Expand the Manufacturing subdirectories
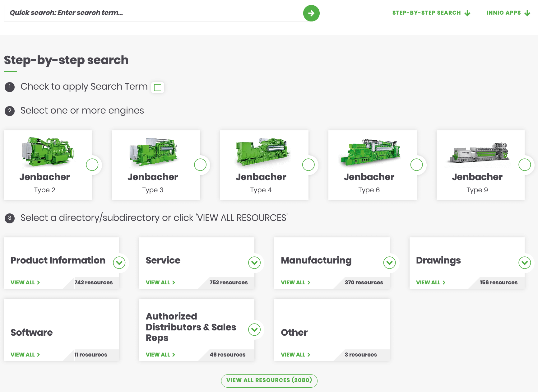The width and height of the screenshot is (538, 392). [x=389, y=263]
